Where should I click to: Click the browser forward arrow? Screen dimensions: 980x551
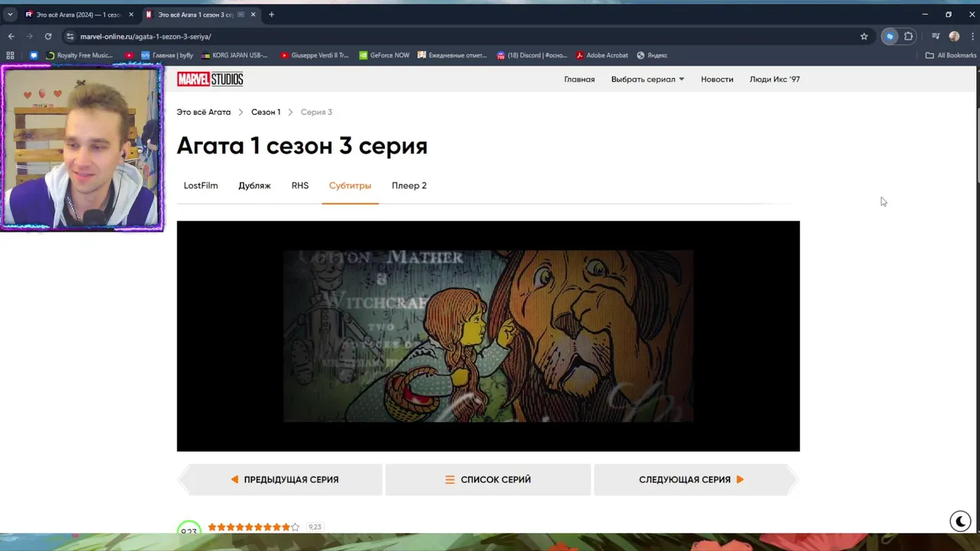(30, 36)
